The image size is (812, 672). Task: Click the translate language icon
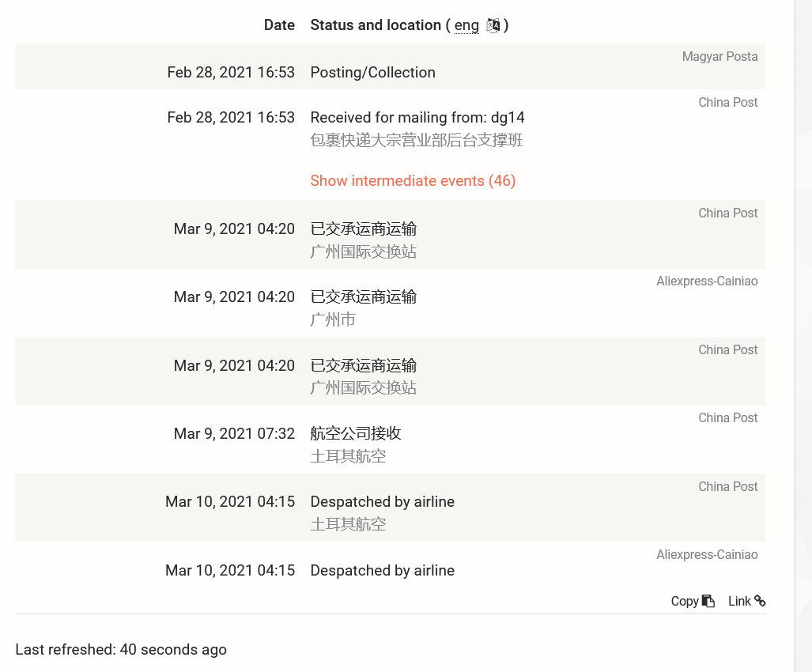493,25
